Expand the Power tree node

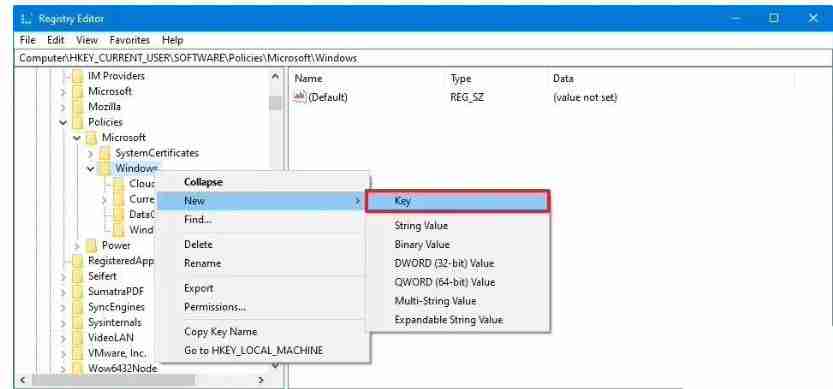click(x=77, y=246)
